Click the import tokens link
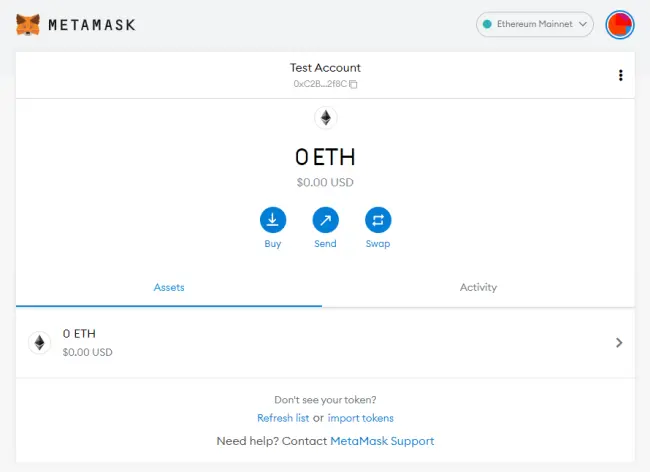 [x=360, y=418]
